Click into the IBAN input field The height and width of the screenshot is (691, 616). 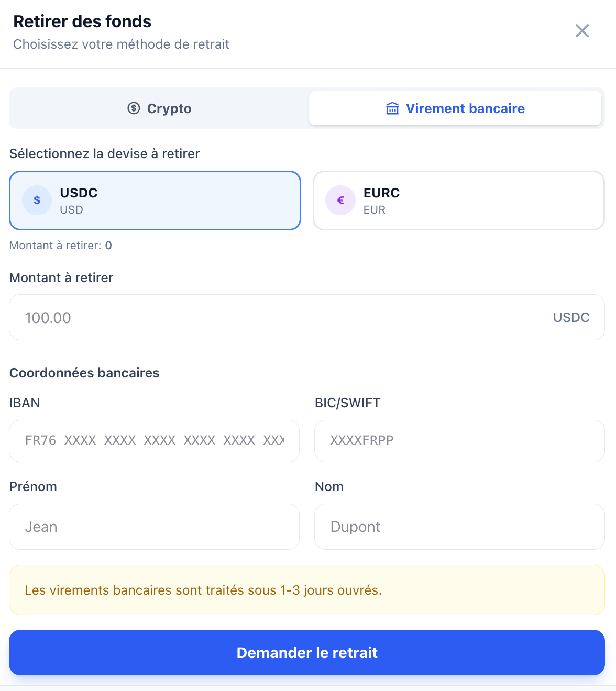154,441
